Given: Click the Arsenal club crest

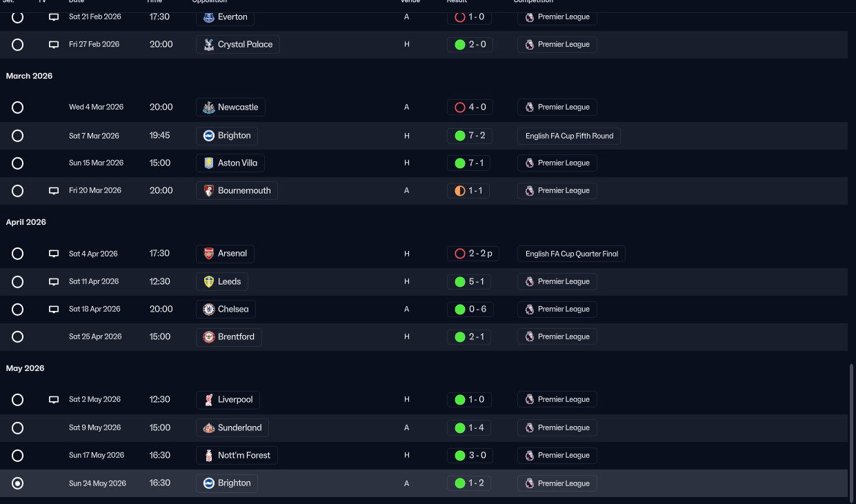Looking at the screenshot, I should pyautogui.click(x=209, y=254).
